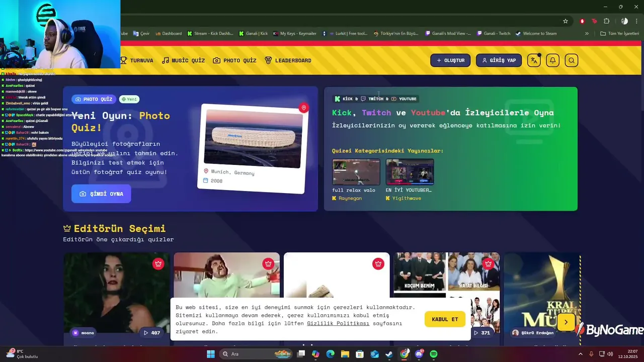This screenshot has width=644, height=362.
Task: Open Steam from taskbar
Action: pyautogui.click(x=389, y=354)
